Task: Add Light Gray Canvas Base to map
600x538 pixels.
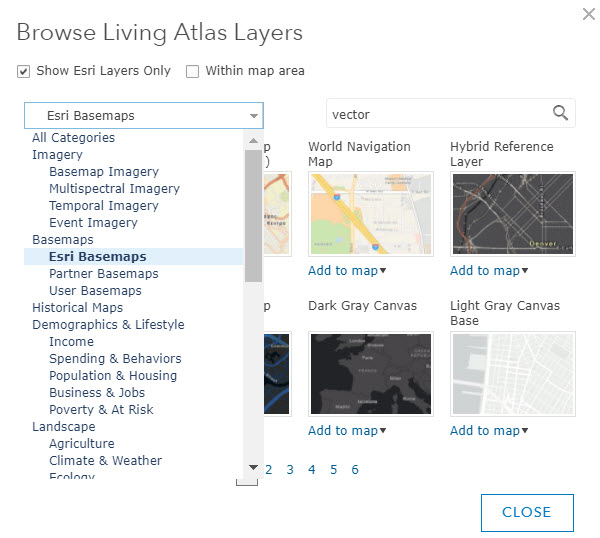Action: click(489, 430)
